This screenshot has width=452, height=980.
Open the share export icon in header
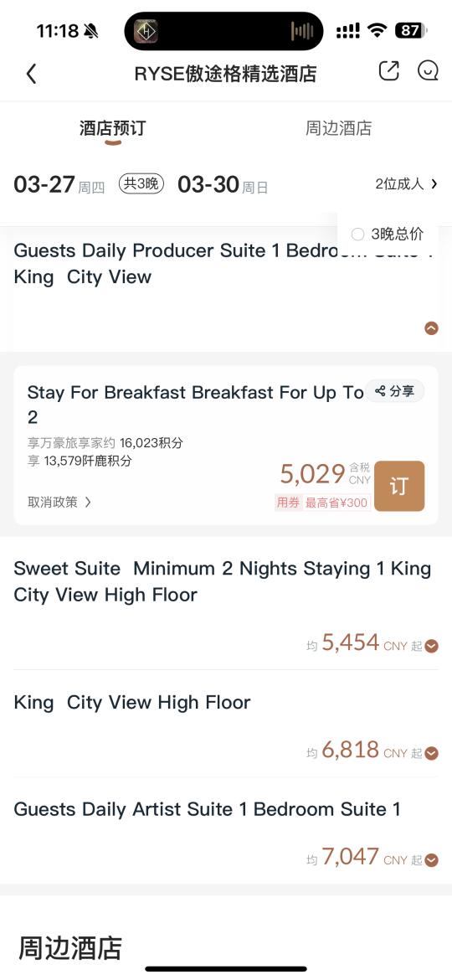click(389, 70)
